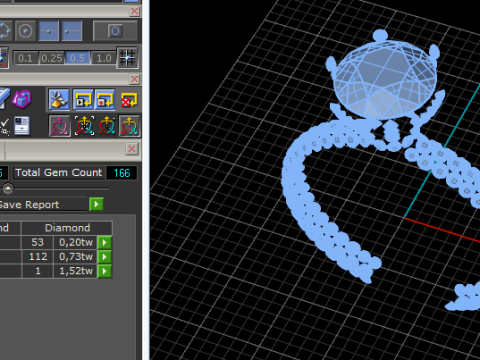The height and width of the screenshot is (360, 480).
Task: Select the highlighted 0.5 step value
Action: point(77,58)
